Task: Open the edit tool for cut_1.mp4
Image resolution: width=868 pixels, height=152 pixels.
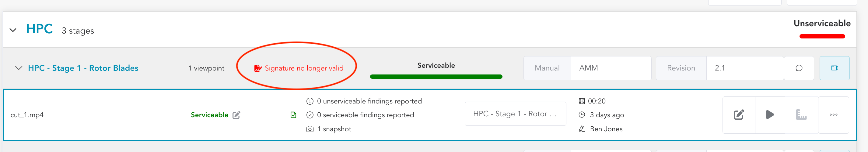Action: coord(739,115)
